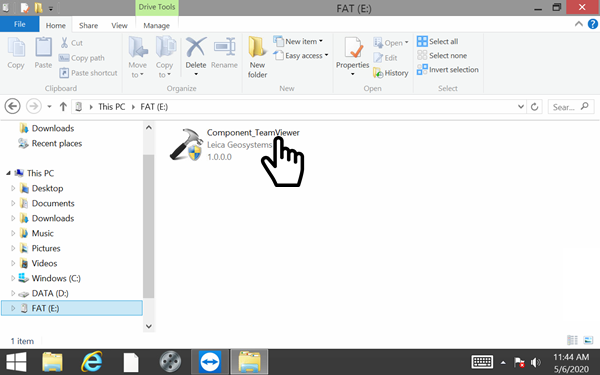Switch to the View ribbon tab
The width and height of the screenshot is (600, 375).
tap(119, 26)
